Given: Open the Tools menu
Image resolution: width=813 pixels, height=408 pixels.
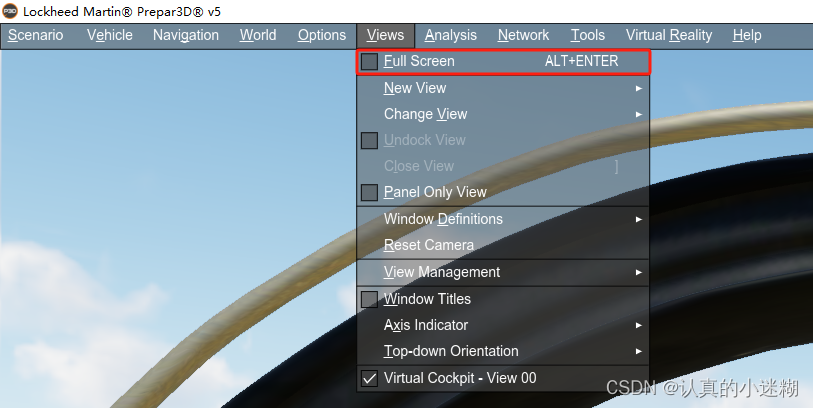Looking at the screenshot, I should (587, 35).
